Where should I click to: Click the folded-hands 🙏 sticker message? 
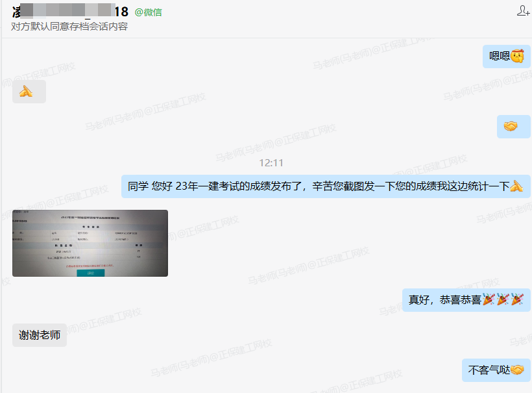point(29,91)
